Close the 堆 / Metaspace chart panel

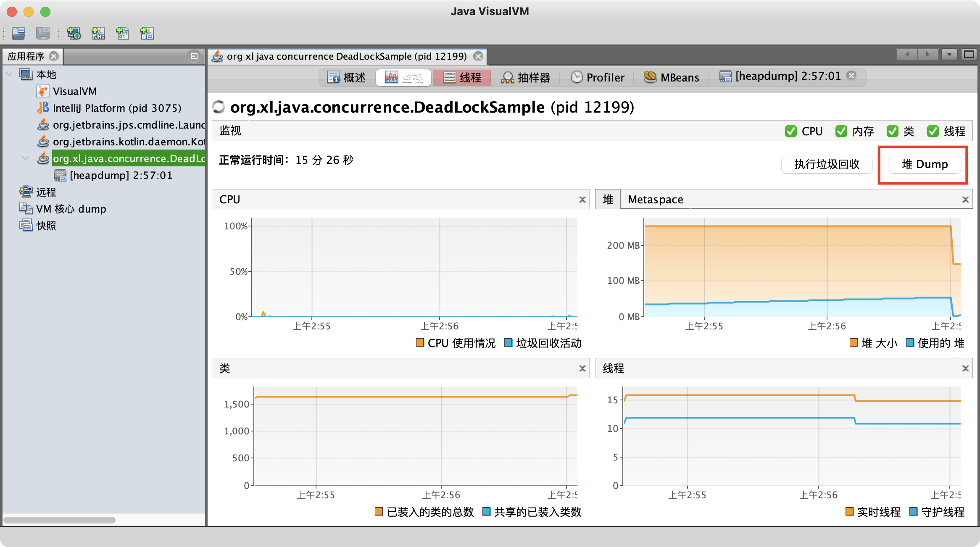click(966, 200)
